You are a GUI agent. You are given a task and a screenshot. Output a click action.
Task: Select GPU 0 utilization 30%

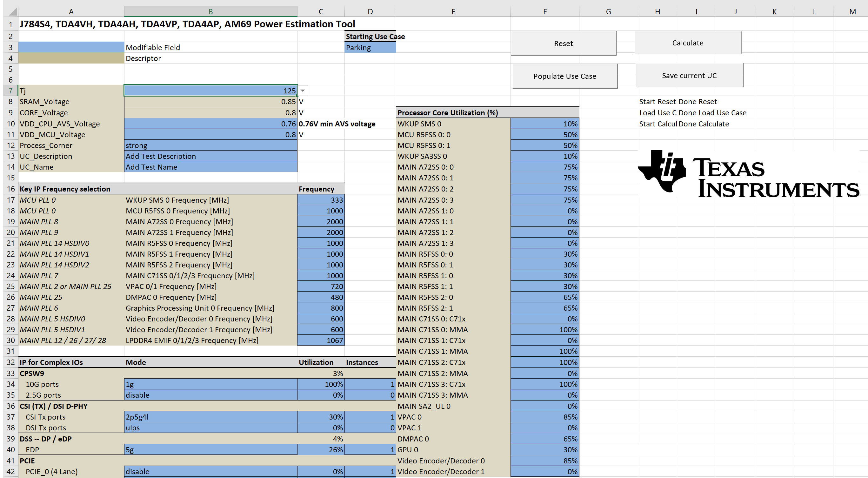tap(545, 449)
